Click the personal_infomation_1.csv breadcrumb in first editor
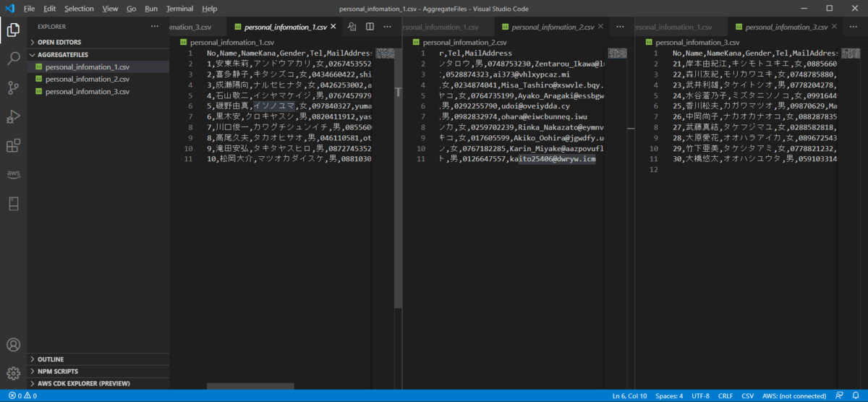Image resolution: width=868 pixels, height=402 pixels. (x=232, y=43)
